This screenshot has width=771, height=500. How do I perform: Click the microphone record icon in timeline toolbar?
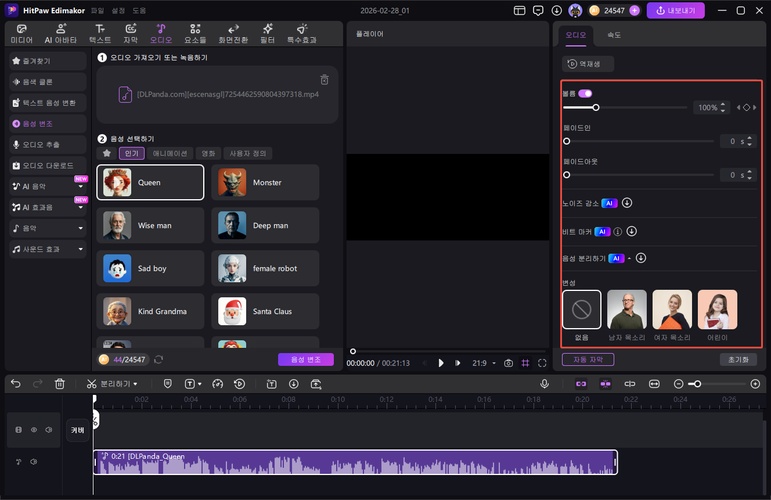544,384
